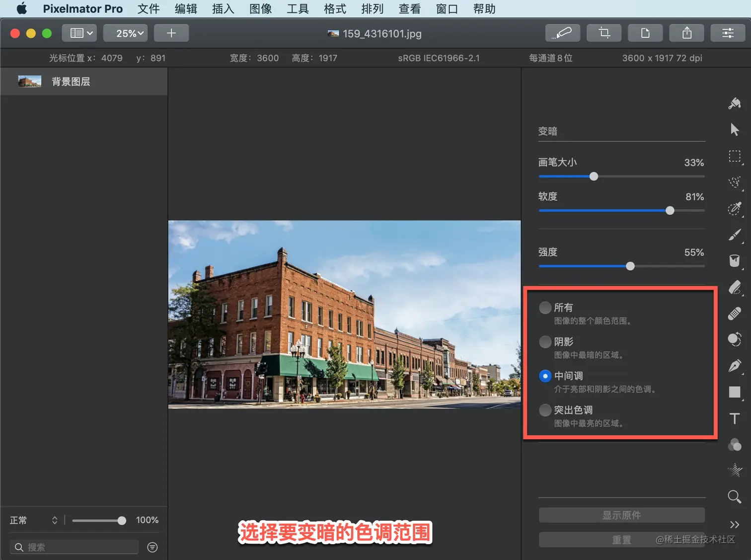This screenshot has width=751, height=560.
Task: Select the Rectangular Selection tool
Action: [735, 157]
